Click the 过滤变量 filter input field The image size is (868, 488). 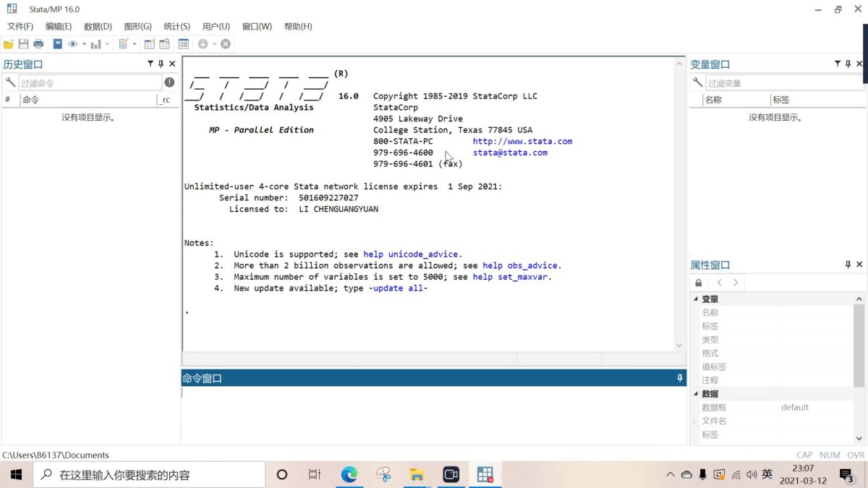click(x=784, y=82)
